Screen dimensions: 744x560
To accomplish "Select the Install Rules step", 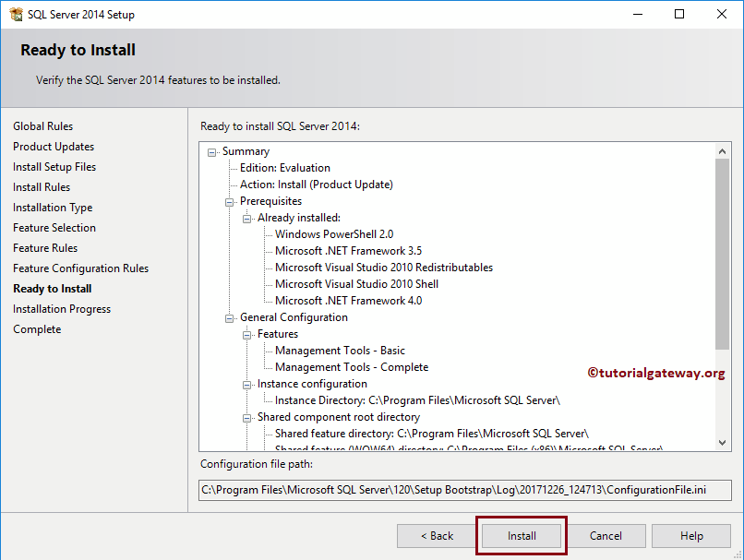I will click(x=42, y=187).
